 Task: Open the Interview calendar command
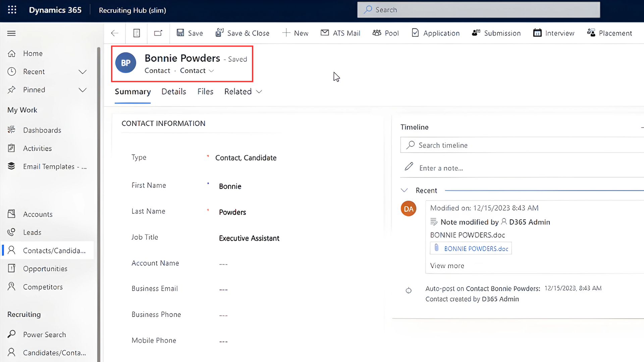point(554,33)
